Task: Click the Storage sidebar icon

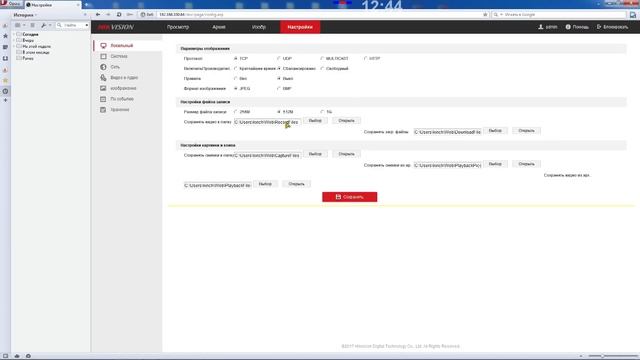Action: click(103, 109)
